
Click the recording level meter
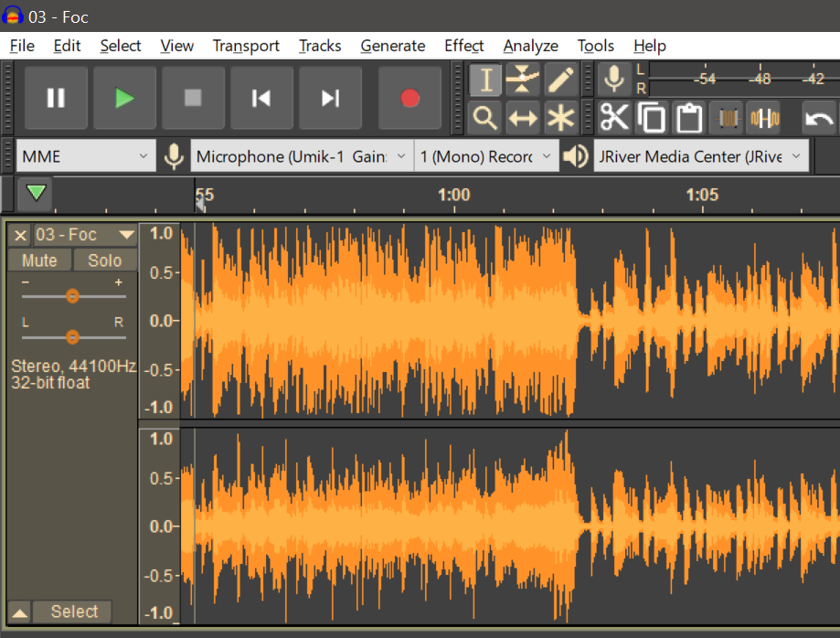[x=744, y=80]
